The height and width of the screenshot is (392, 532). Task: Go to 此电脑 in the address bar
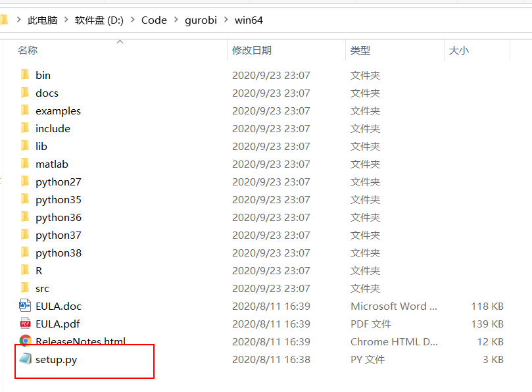pos(42,20)
